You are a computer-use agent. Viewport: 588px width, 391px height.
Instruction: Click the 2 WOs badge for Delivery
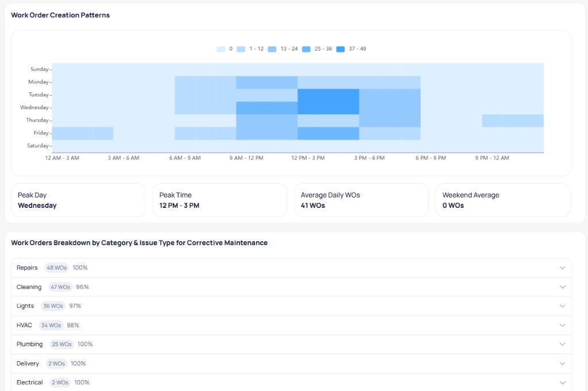[56, 363]
